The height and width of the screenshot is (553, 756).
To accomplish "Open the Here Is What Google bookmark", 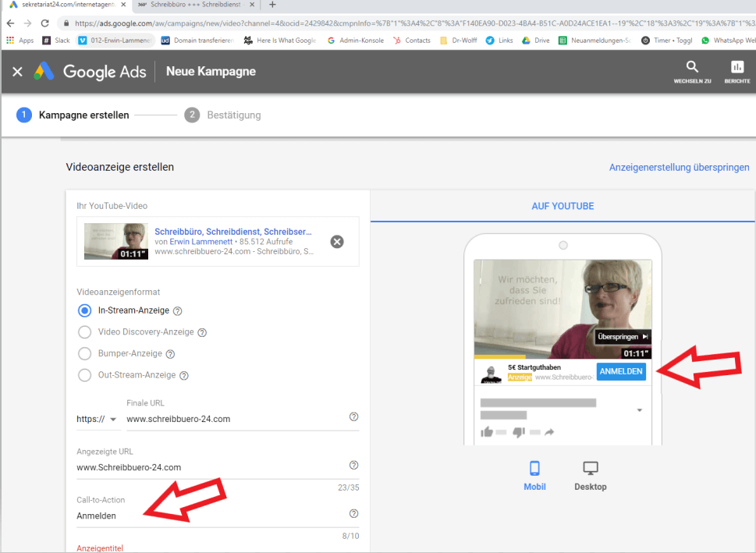I will (x=280, y=41).
